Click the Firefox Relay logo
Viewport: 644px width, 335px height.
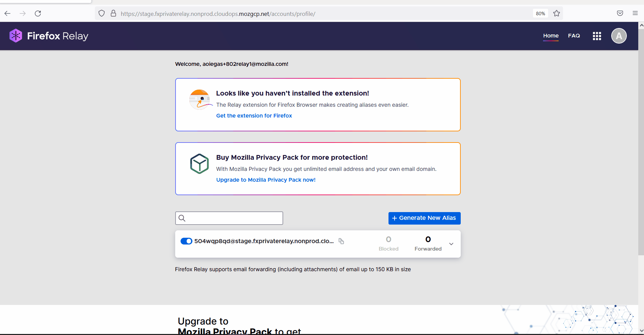[48, 35]
